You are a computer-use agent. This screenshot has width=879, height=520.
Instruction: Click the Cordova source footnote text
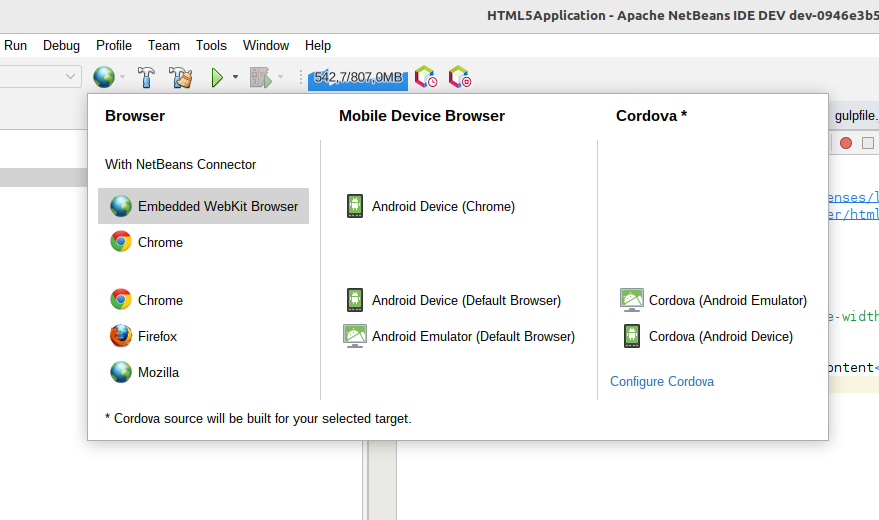(x=258, y=419)
